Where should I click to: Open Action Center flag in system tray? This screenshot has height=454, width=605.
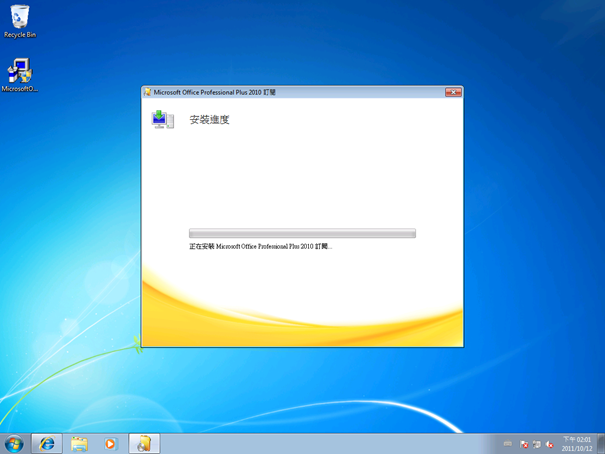(x=524, y=444)
